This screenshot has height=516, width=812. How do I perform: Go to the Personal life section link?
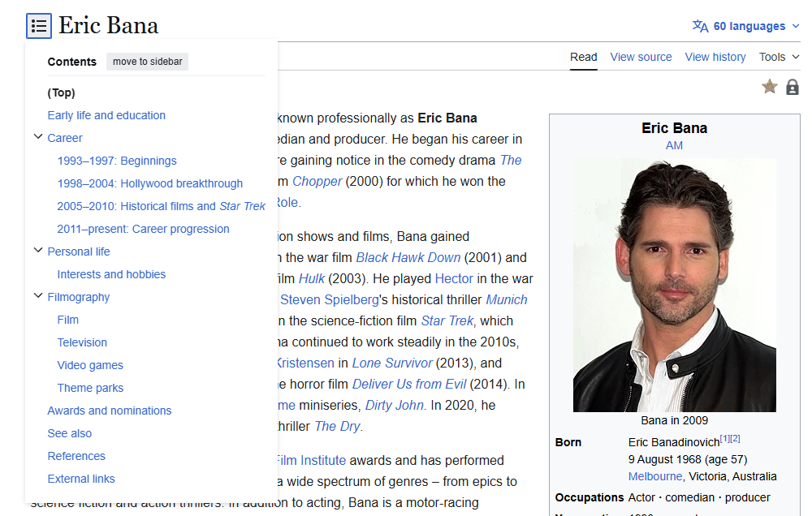point(79,252)
